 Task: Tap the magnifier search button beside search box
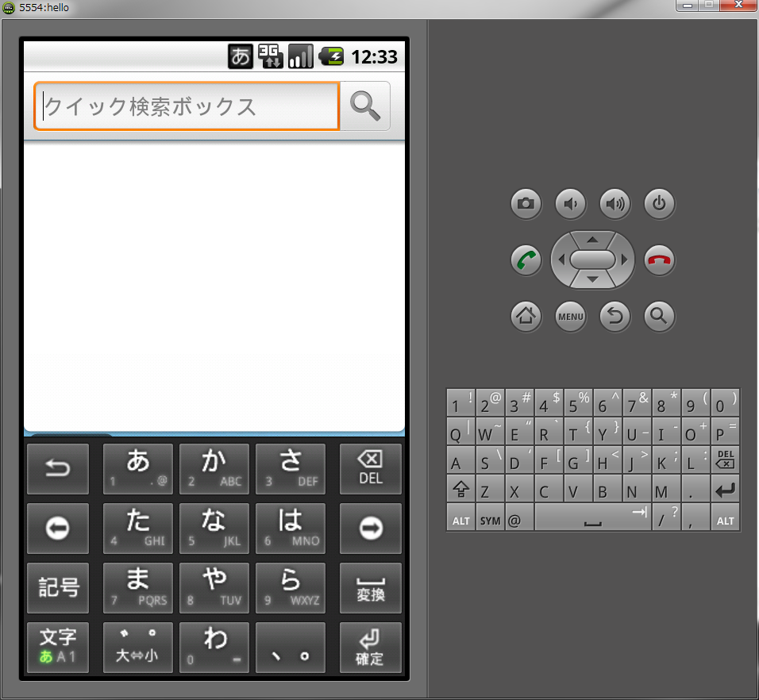pos(365,106)
